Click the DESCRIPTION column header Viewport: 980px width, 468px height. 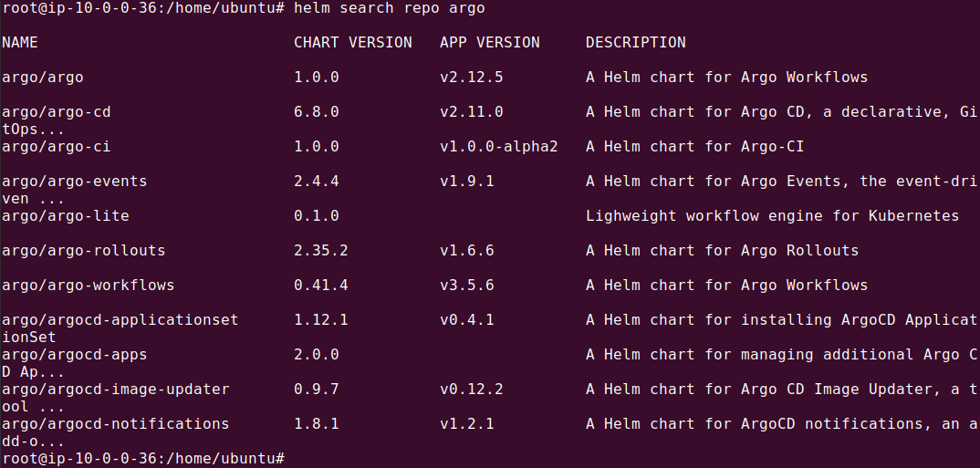point(635,43)
